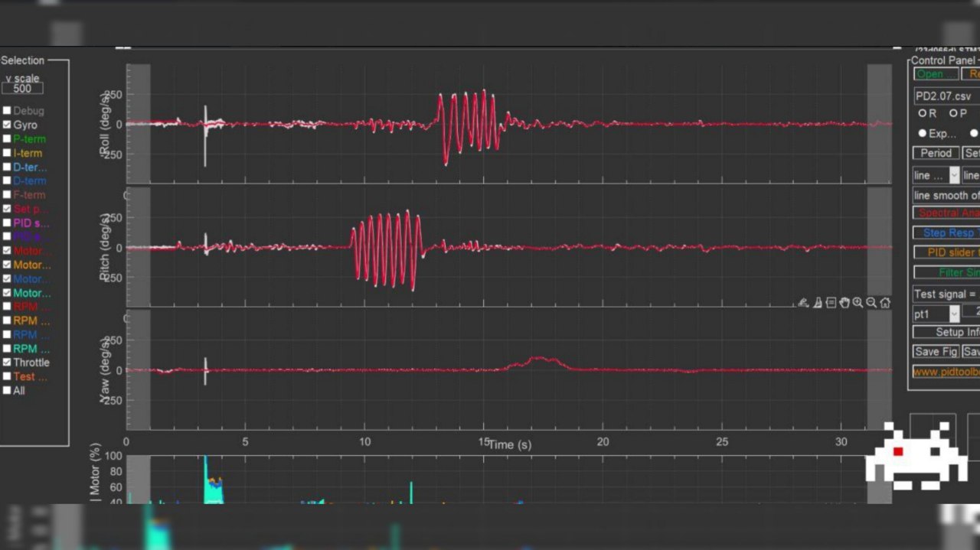
Task: Expand the pt1 filter dropdown
Action: (x=936, y=314)
